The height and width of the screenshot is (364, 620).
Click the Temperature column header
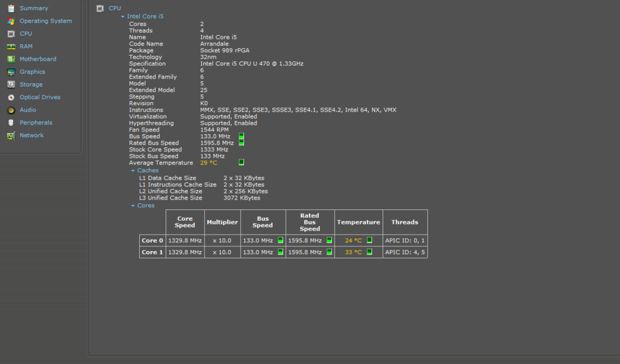(x=359, y=222)
